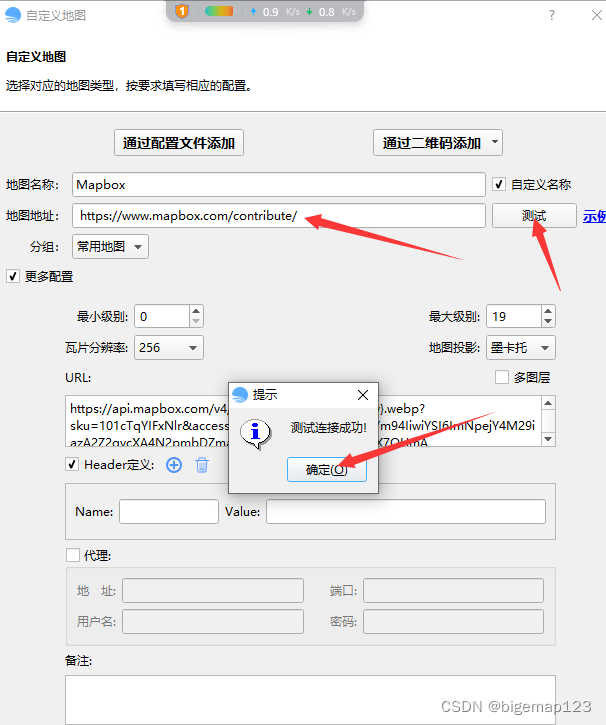This screenshot has width=606, height=725.
Task: Decrease the 最小级别 value
Action: click(196, 322)
